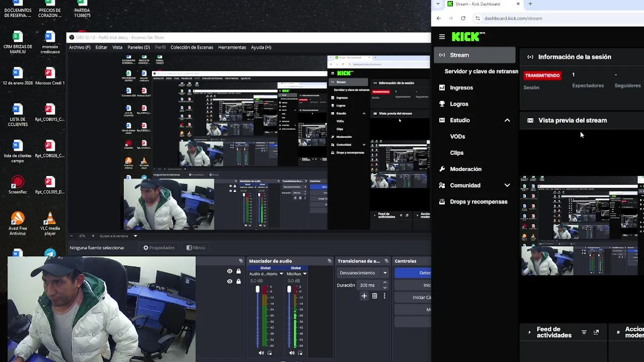
Task: Open Ingresos in Kick sidebar
Action: click(x=461, y=87)
